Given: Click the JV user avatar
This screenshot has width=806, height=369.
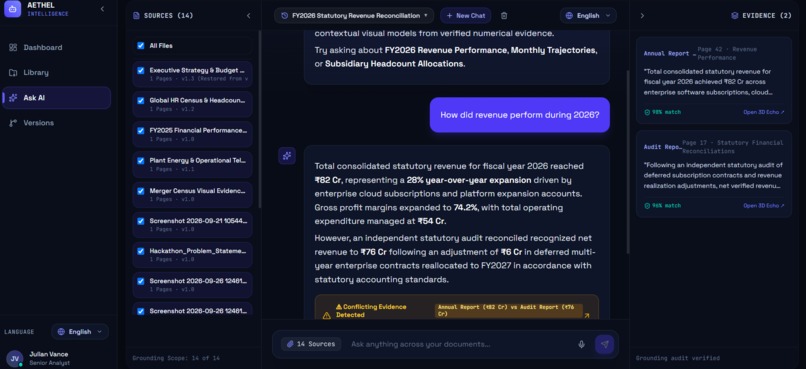Looking at the screenshot, I should pyautogui.click(x=14, y=358).
